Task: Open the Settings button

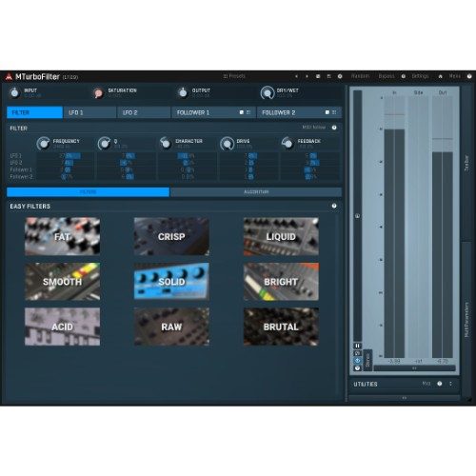Action: [x=420, y=76]
